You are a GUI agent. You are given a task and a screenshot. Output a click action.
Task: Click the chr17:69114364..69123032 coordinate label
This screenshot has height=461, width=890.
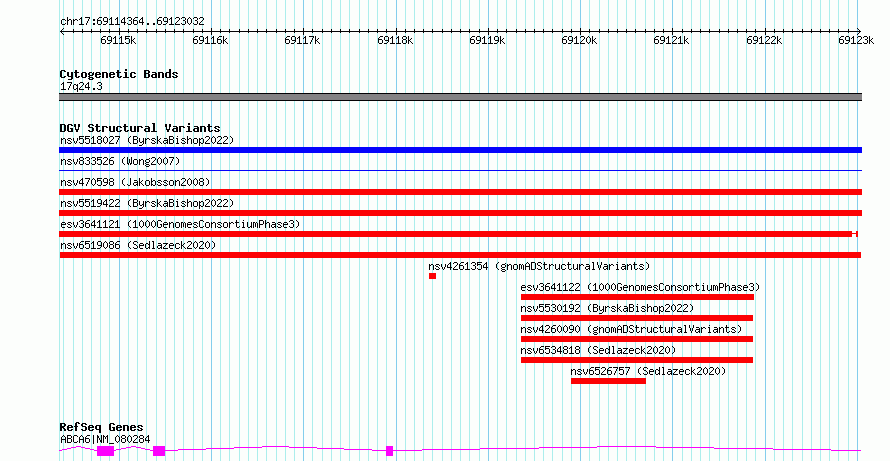pyautogui.click(x=132, y=21)
